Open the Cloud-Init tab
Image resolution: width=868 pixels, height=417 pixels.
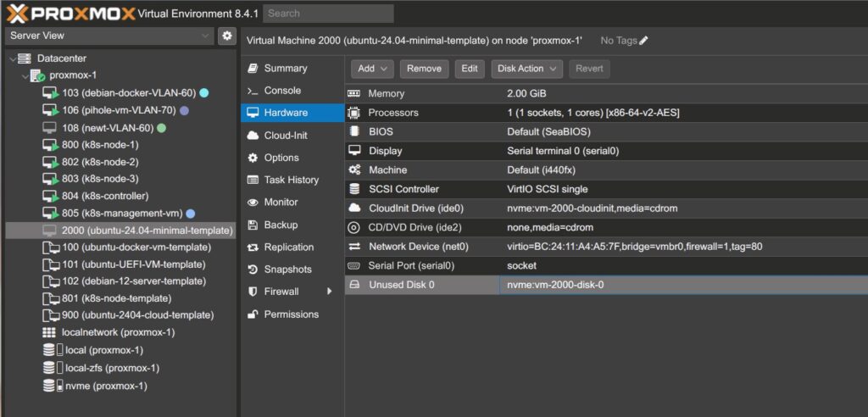pyautogui.click(x=292, y=135)
